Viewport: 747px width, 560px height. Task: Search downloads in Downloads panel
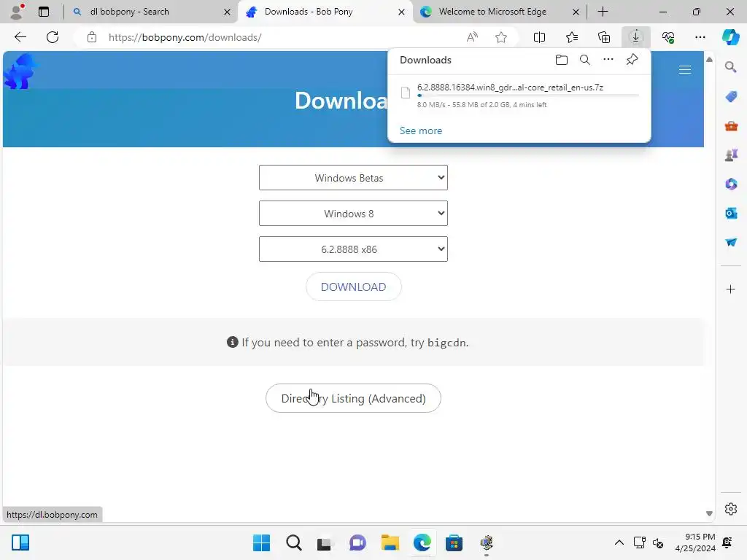(584, 60)
